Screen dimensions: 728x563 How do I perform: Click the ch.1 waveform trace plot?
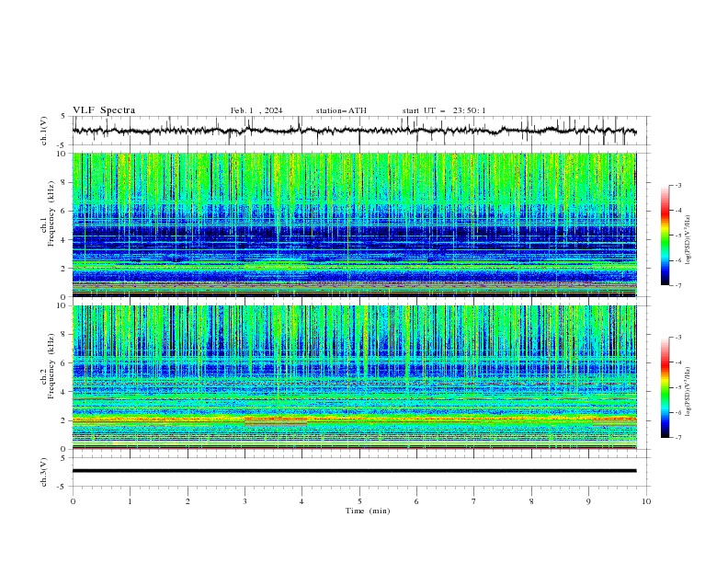pos(354,131)
